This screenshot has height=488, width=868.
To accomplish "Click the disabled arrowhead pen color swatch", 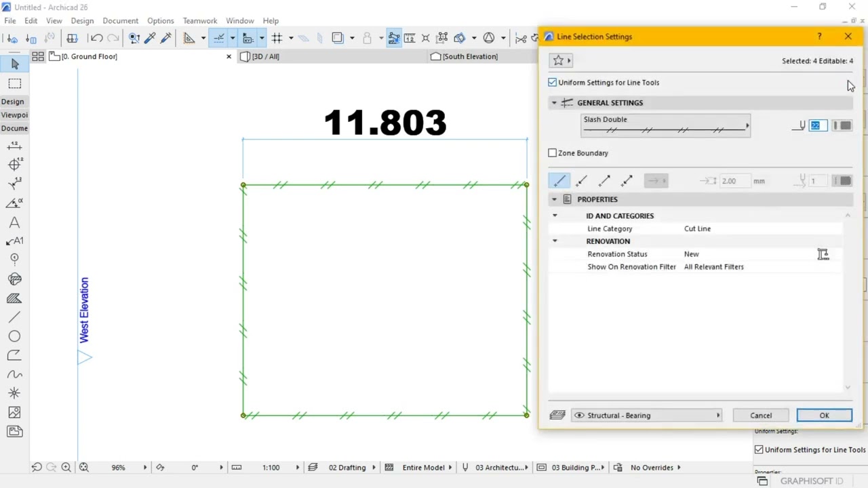I will [842, 180].
